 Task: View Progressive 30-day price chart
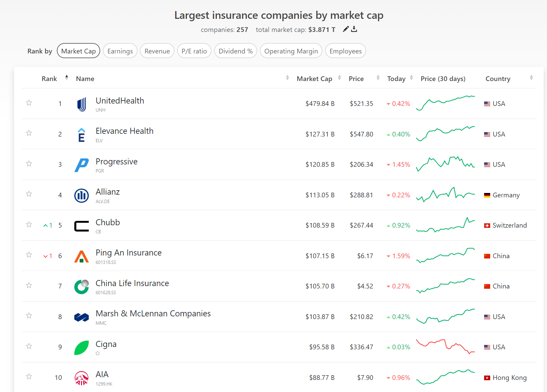tap(445, 164)
